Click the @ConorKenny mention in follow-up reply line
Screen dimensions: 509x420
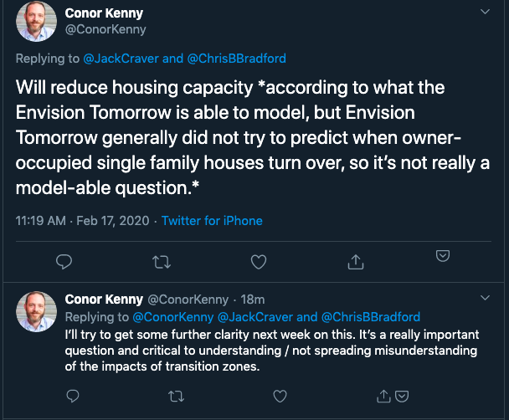click(x=173, y=317)
